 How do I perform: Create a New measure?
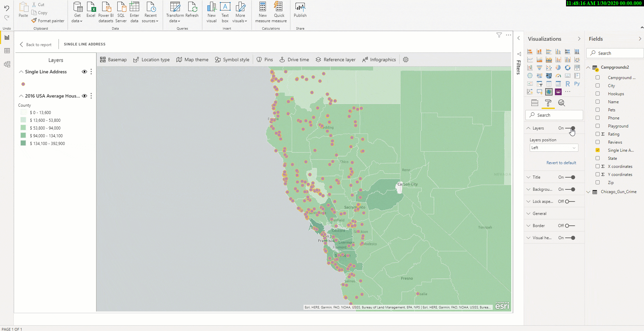263,12
